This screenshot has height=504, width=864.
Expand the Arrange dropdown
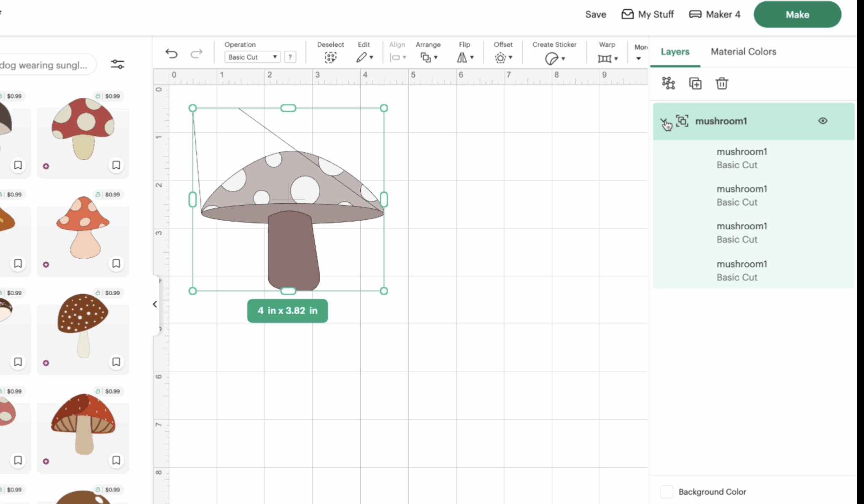click(429, 58)
